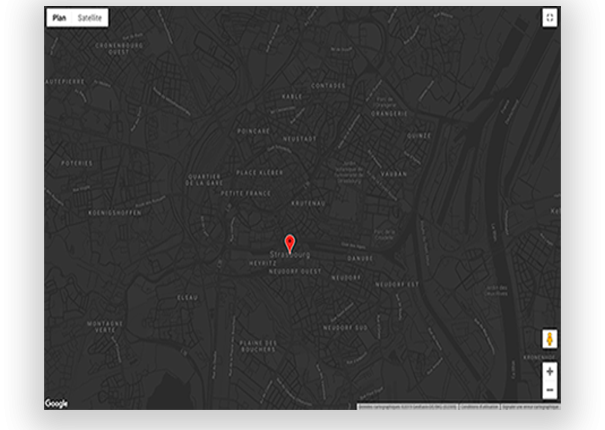Click the NEUDORF OUEST district label
Image resolution: width=605 pixels, height=430 pixels.
[x=295, y=271]
